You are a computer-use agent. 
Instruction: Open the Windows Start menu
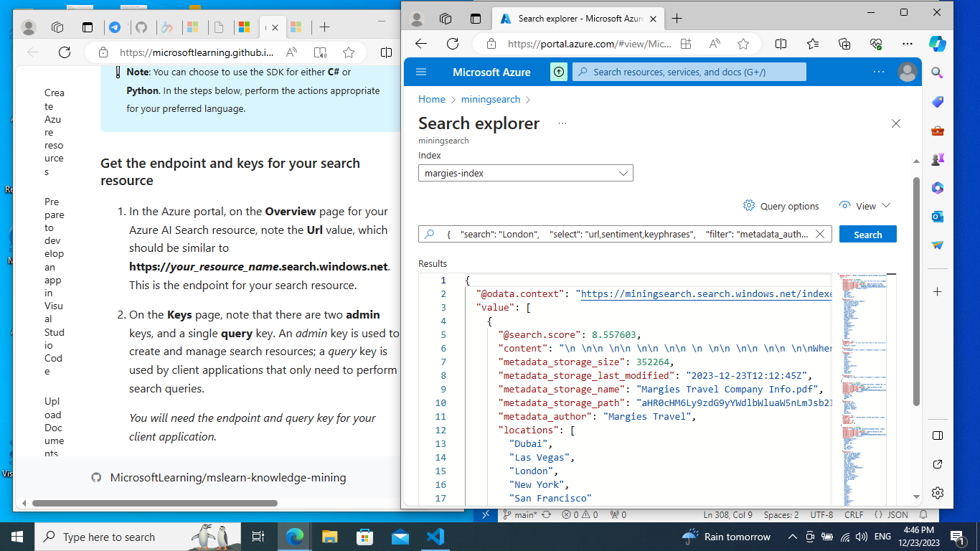[x=17, y=537]
